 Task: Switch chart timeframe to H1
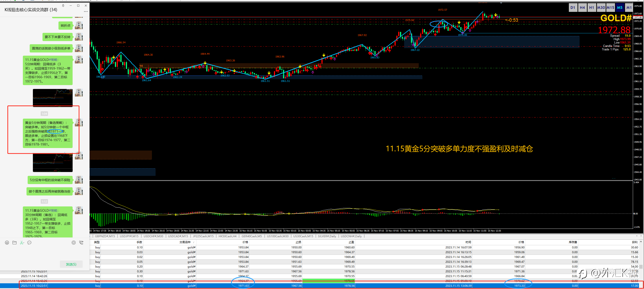coord(591,8)
